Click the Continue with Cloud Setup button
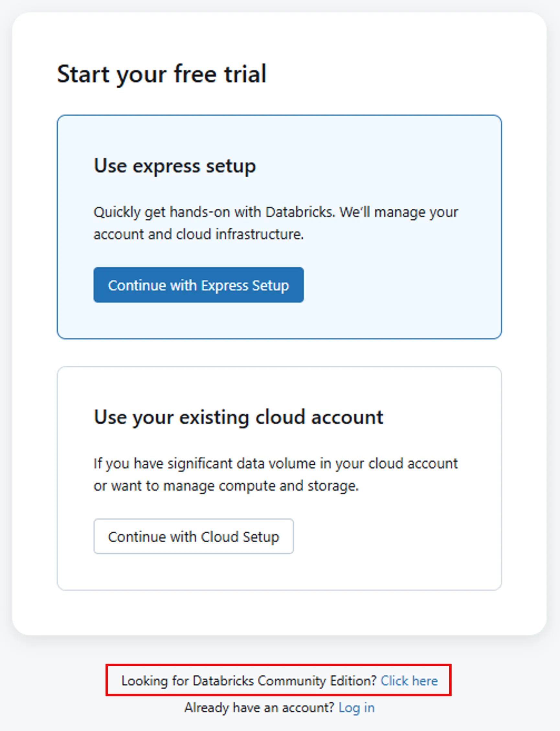560x731 pixels. [x=193, y=537]
